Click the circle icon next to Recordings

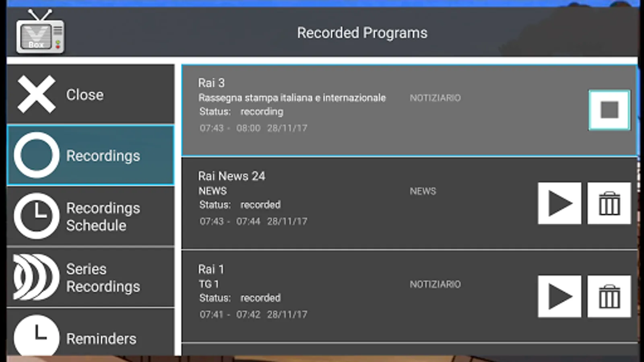36,155
